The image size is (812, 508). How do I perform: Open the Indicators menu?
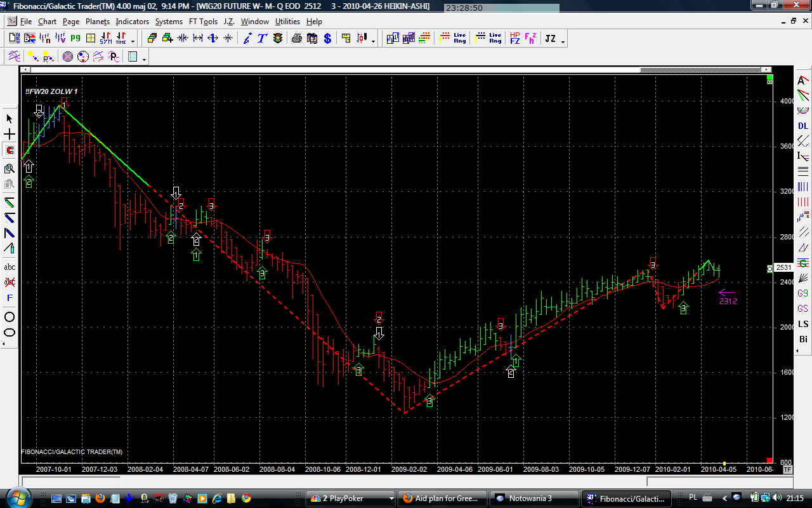[x=132, y=22]
